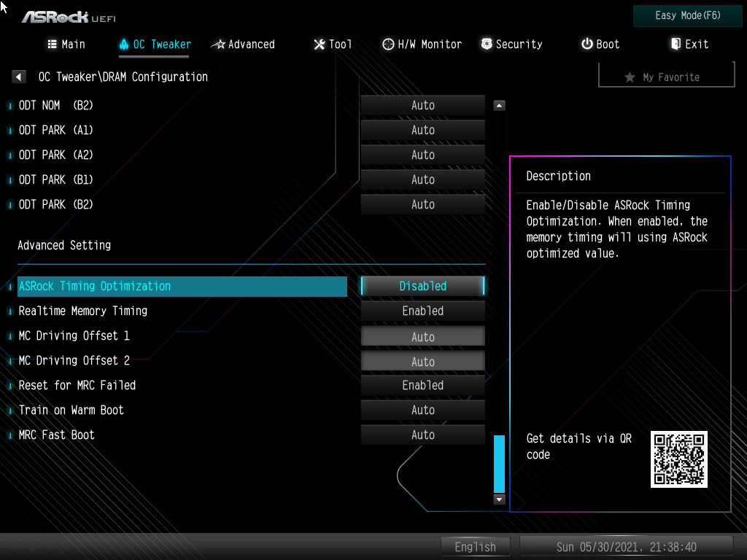The height and width of the screenshot is (560, 747).
Task: Select MC Driving Offset 2 label
Action: point(74,360)
